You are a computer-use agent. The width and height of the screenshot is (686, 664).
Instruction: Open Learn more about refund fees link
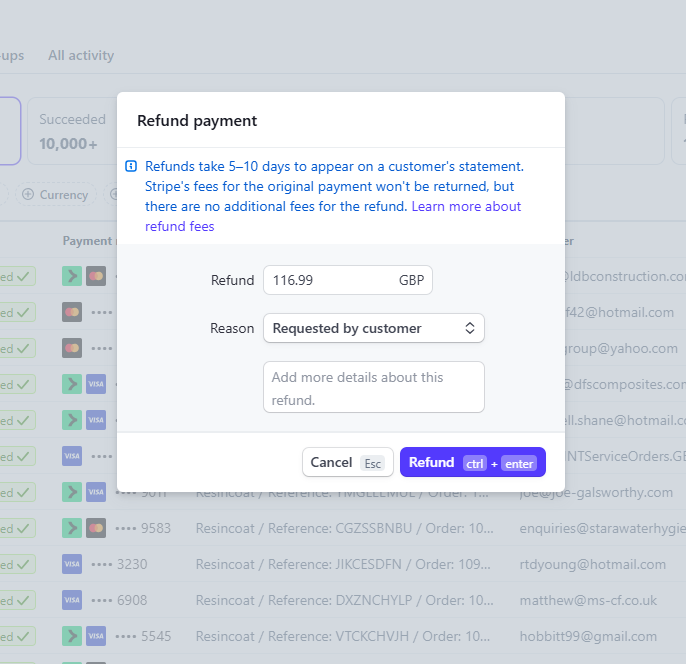click(332, 217)
